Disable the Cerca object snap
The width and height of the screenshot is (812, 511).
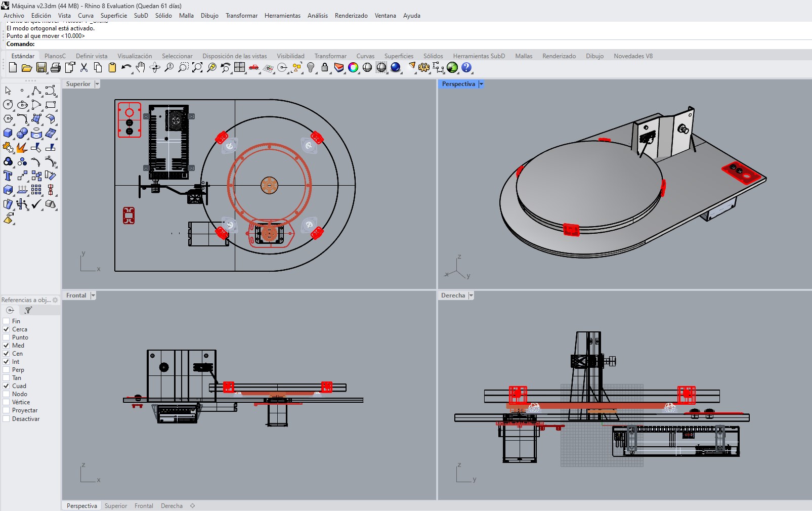[x=7, y=329]
